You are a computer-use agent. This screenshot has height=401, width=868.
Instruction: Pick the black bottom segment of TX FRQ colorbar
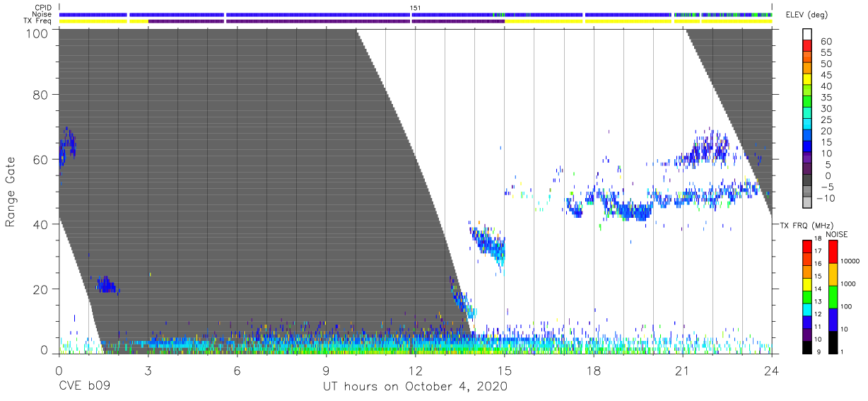pyautogui.click(x=808, y=347)
